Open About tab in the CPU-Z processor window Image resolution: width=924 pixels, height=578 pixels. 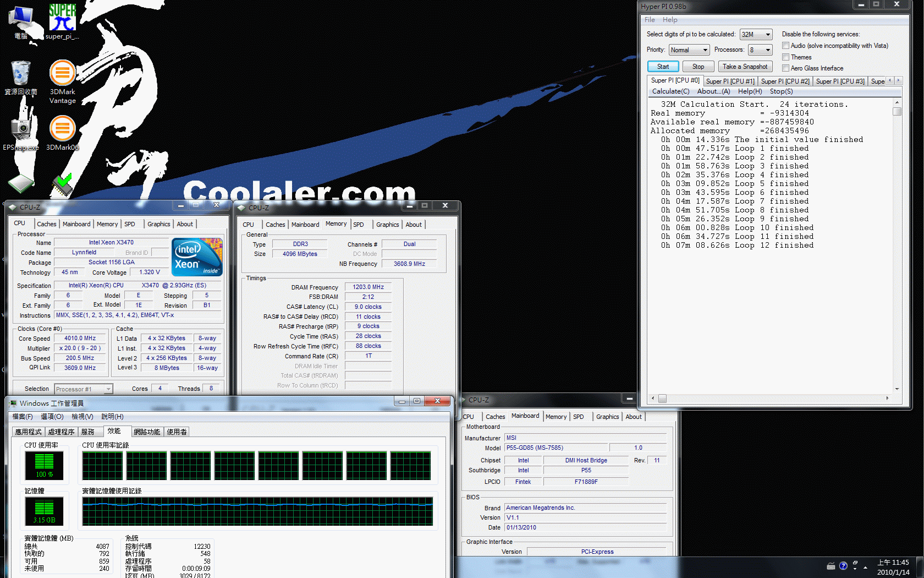(185, 224)
